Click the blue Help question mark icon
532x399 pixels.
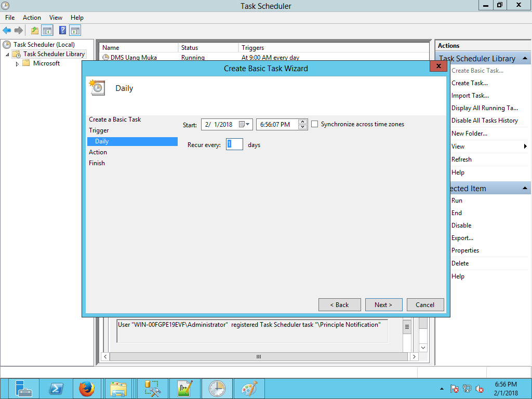pos(62,31)
